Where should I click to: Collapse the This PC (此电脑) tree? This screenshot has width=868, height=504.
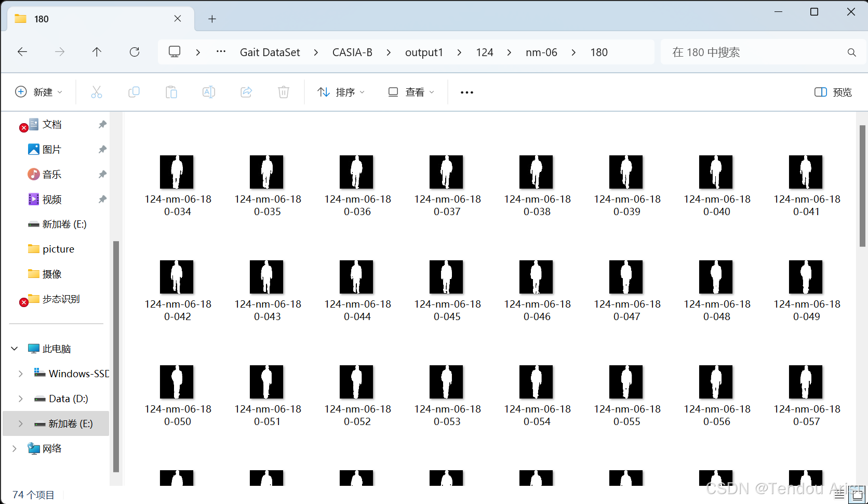15,349
